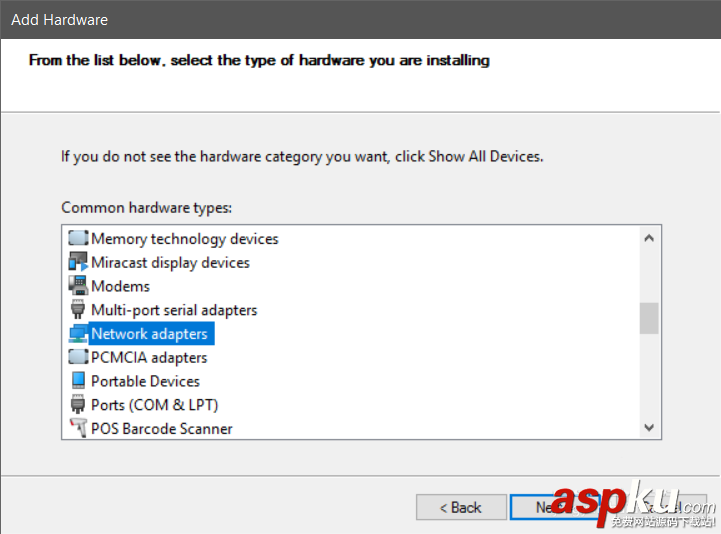Select Miracast display devices entry
Screen dimensions: 721x534
(170, 263)
